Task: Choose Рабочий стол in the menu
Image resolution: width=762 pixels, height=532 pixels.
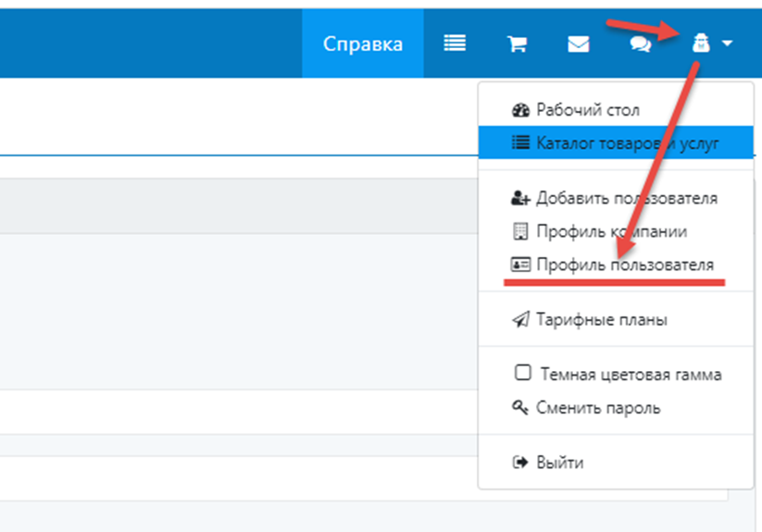Action: coord(588,110)
